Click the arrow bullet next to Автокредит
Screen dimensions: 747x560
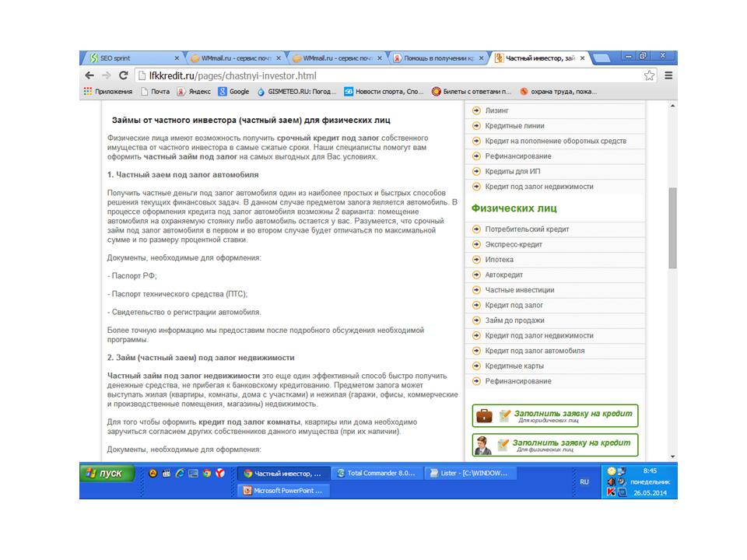coord(476,275)
